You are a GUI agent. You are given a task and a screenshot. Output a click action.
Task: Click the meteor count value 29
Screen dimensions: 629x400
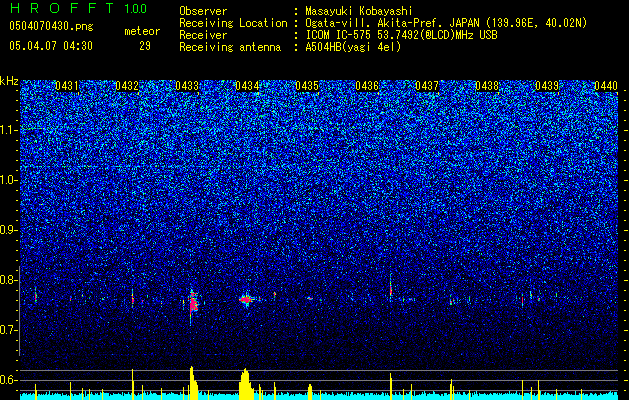click(145, 46)
